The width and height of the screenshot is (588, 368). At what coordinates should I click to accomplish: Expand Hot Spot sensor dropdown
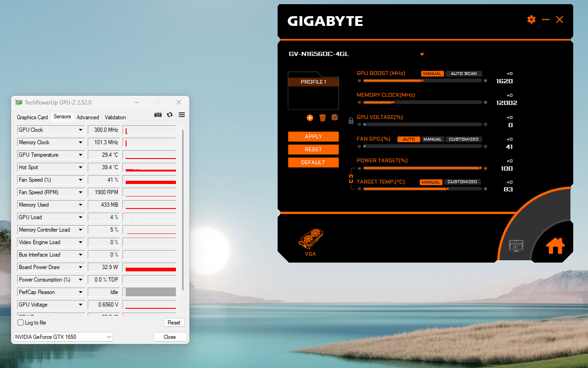(x=81, y=167)
